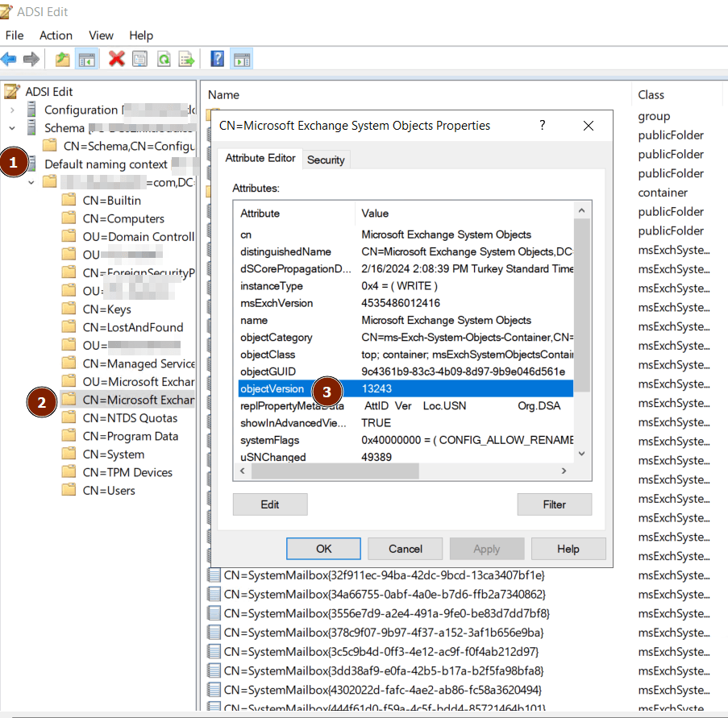Click the blue Help question mark icon
The height and width of the screenshot is (718, 728).
[217, 59]
